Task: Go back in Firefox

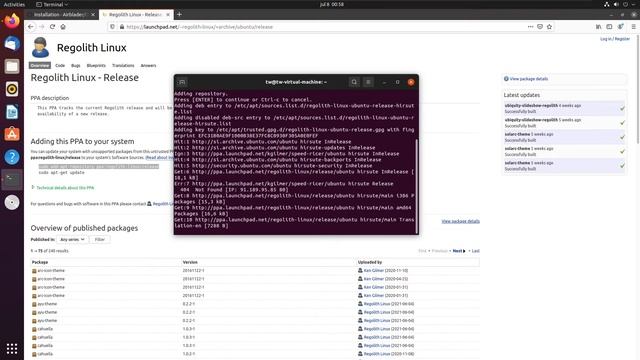Action: pyautogui.click(x=31, y=27)
